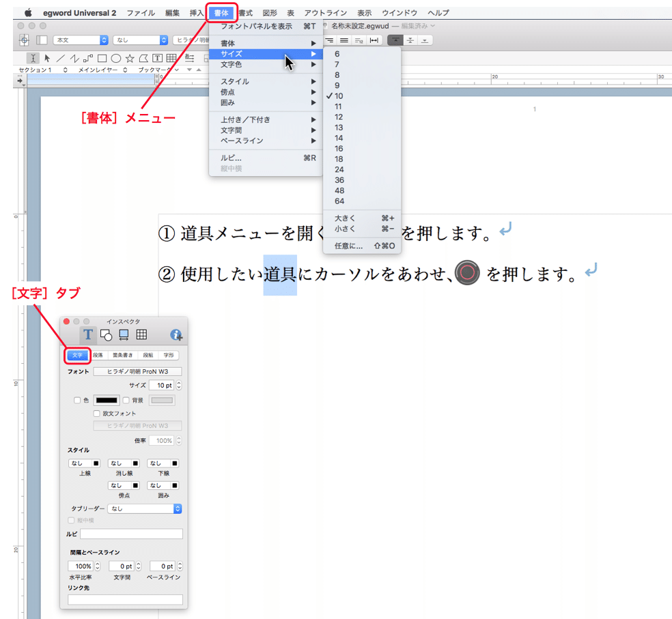Viewport: 672px width, 619px height.
Task: Set vertical alignment to middle
Action: pos(410,40)
